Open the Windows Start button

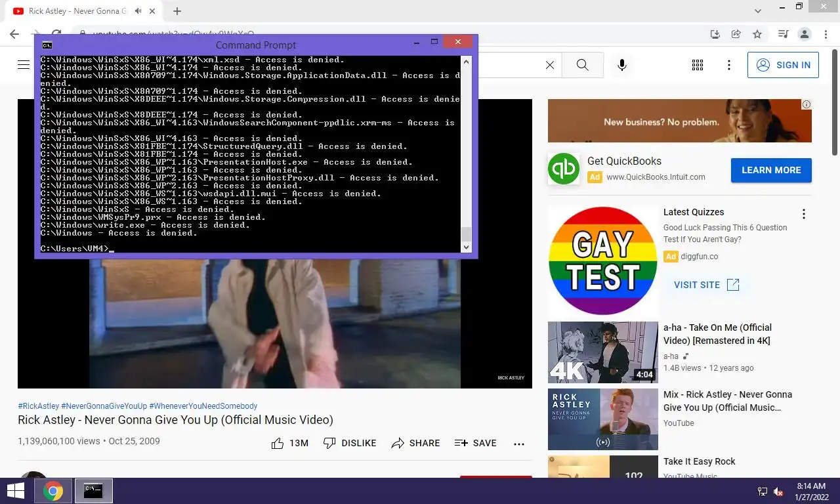(15, 491)
